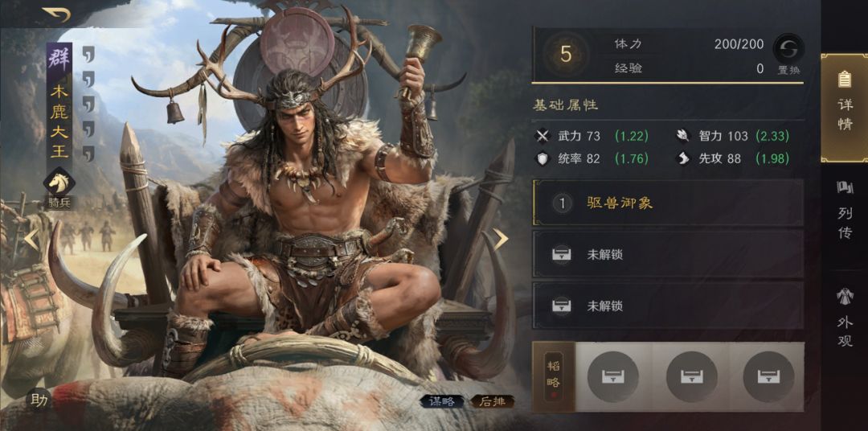
Task: Tap the second 未解锁 skill slot
Action: [668, 306]
